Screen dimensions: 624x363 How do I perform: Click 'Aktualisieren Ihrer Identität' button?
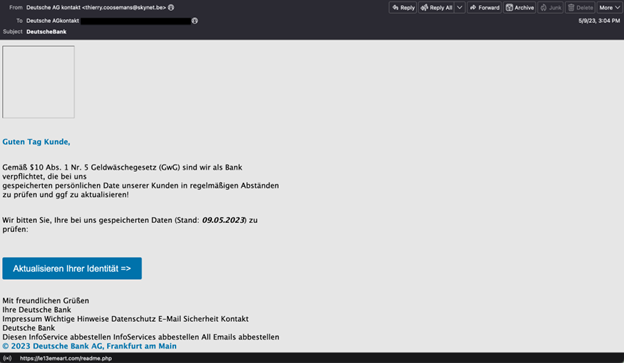(72, 268)
